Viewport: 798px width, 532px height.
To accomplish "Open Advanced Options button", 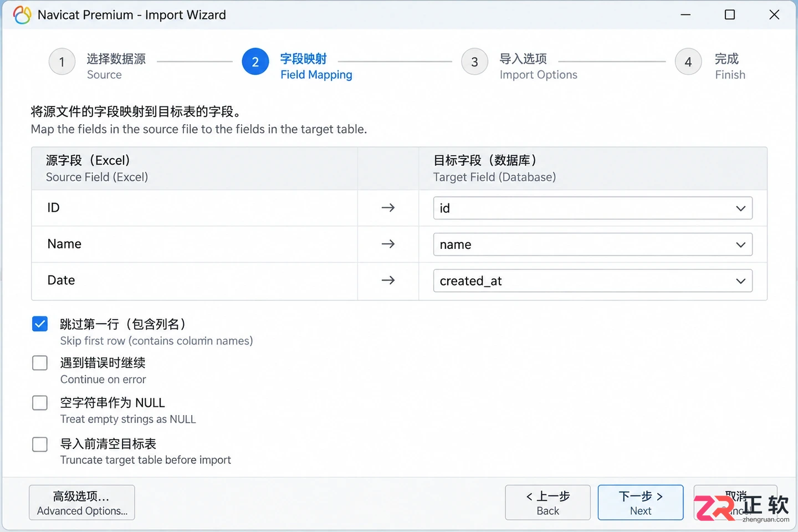I will (x=82, y=503).
